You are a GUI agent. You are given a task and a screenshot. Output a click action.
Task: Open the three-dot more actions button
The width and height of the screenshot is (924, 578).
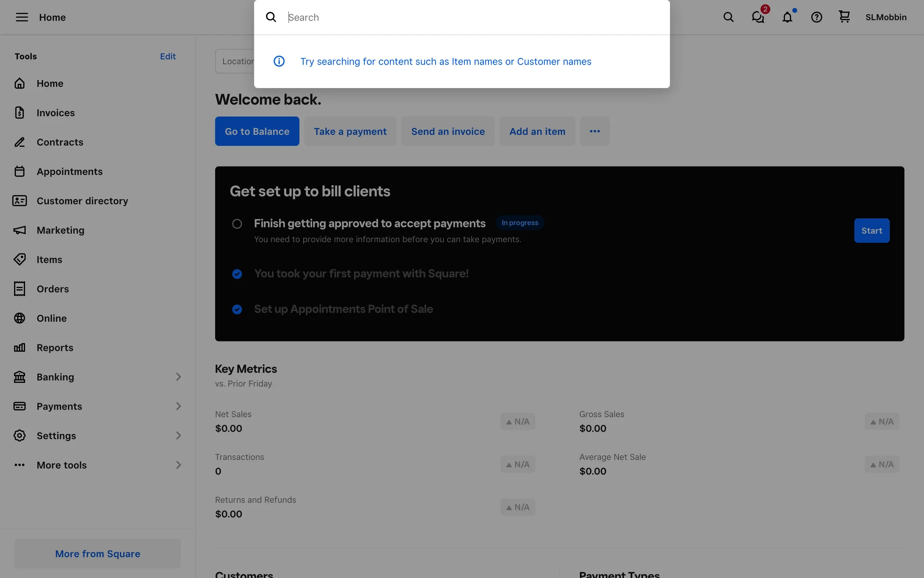pos(595,131)
